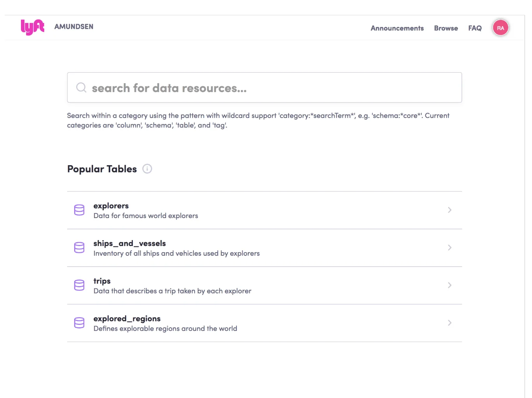The image size is (532, 398).
Task: Select the explored_regions table name
Action: (127, 319)
